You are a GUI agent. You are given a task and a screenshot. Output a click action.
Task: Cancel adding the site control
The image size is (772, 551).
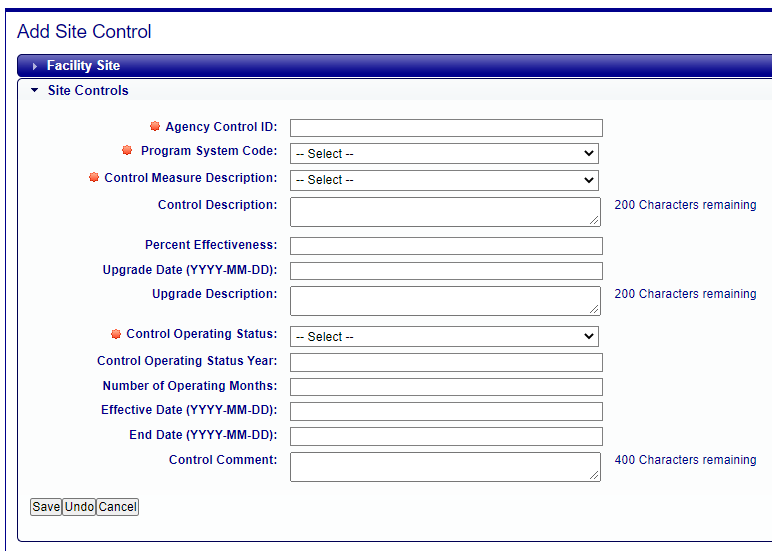(x=118, y=507)
